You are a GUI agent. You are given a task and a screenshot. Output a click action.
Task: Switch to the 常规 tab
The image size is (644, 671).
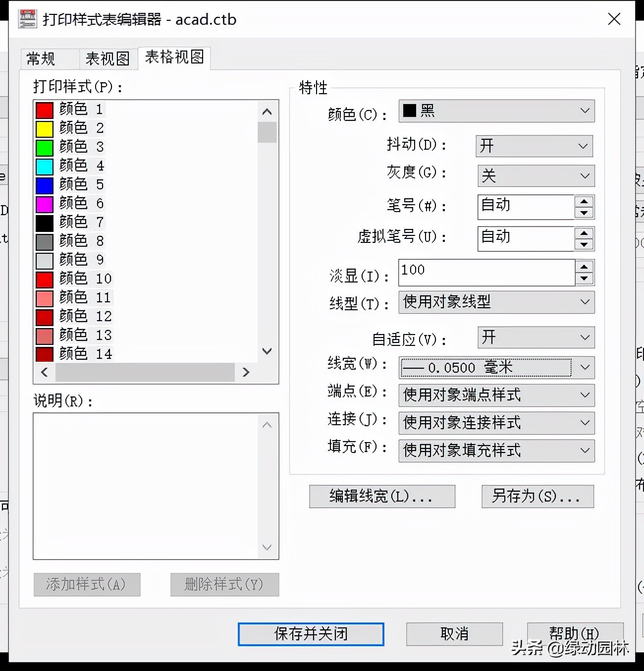pyautogui.click(x=42, y=58)
